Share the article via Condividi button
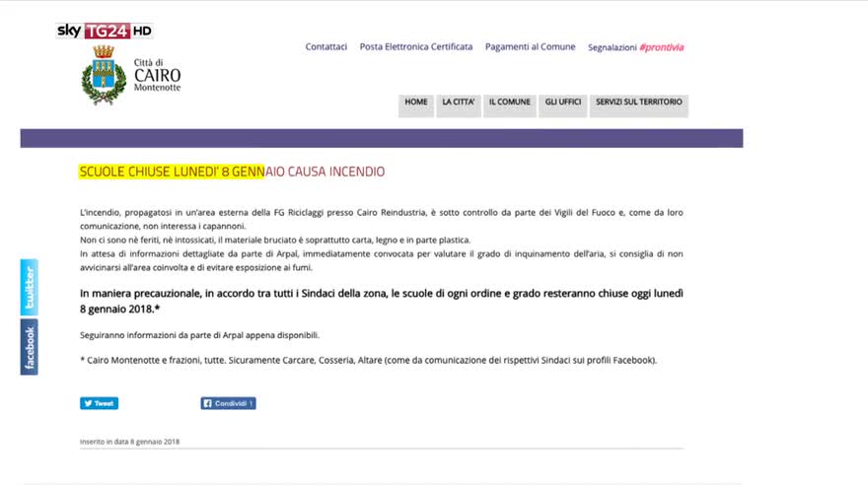Image resolution: width=868 pixels, height=487 pixels. pyautogui.click(x=228, y=403)
